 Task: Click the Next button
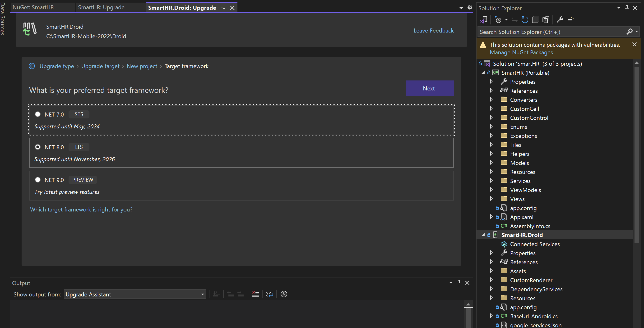430,88
